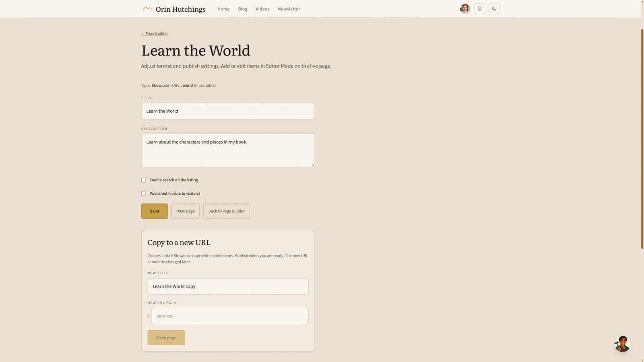Follow the ← Page Builder breadcrumb link
644x362 pixels.
coord(155,33)
